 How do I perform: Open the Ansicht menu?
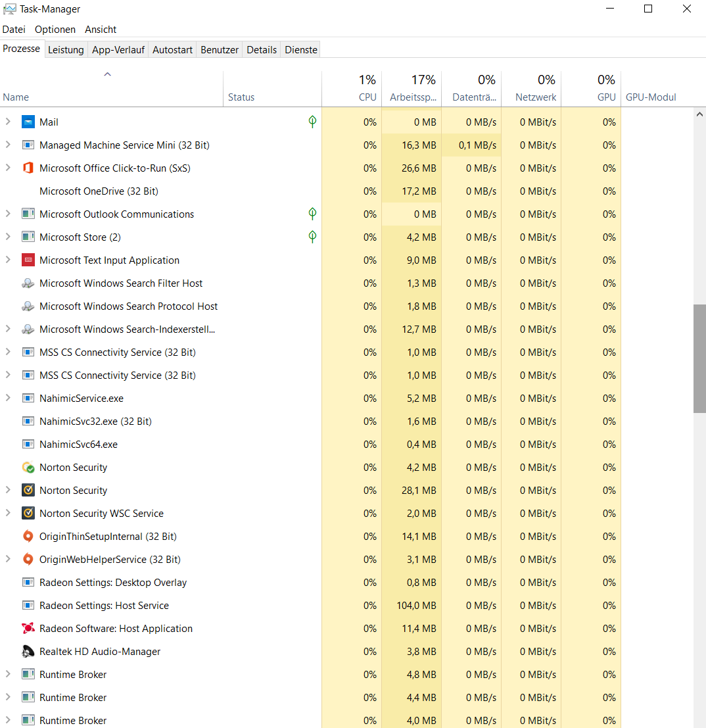[101, 29]
